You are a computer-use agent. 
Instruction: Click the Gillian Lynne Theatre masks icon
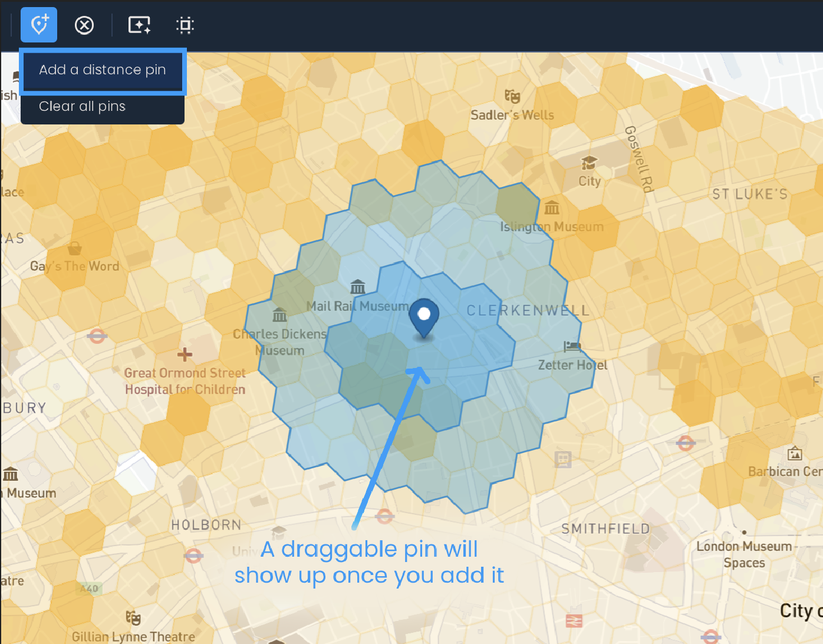click(133, 617)
